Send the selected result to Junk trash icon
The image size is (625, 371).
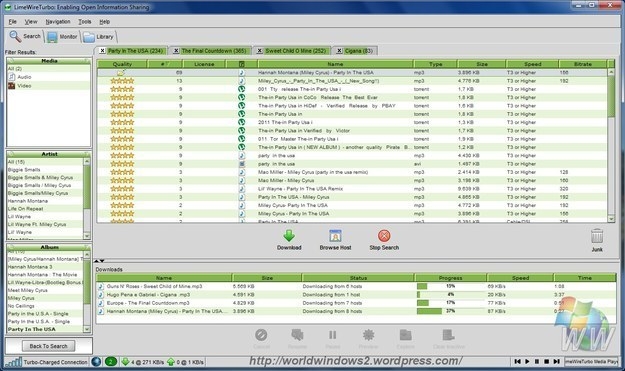(597, 236)
